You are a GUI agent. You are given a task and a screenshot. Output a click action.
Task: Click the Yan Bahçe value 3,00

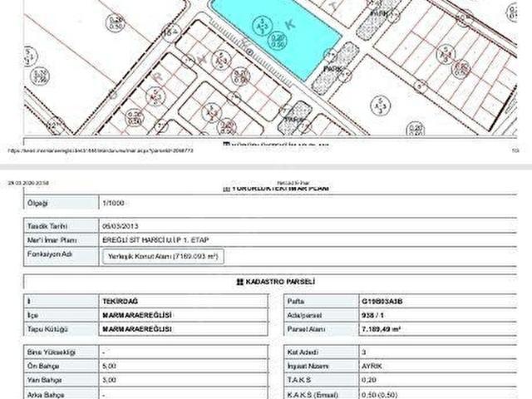(x=109, y=380)
